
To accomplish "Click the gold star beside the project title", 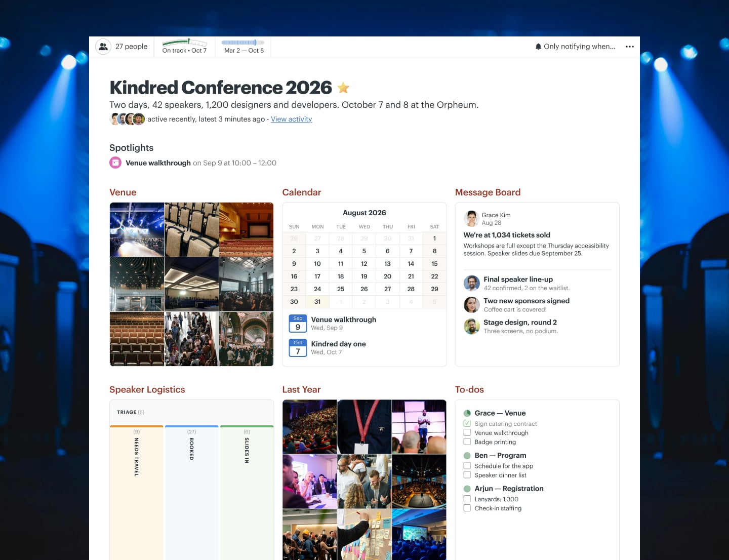I will pyautogui.click(x=343, y=88).
